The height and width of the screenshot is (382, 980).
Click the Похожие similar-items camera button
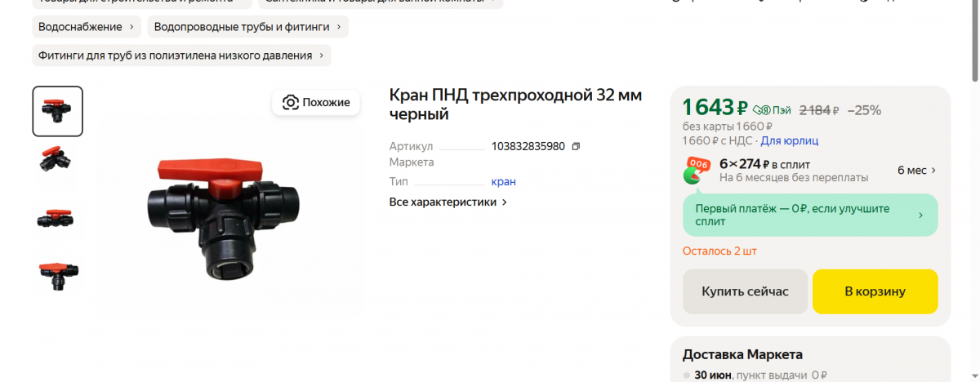click(x=316, y=102)
